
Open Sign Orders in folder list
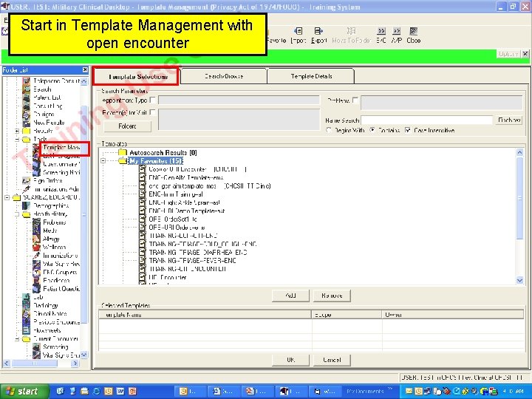(x=47, y=181)
